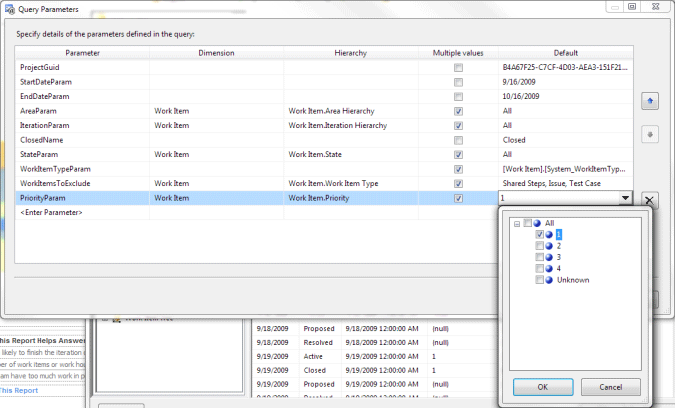Click the 9/16/2009 default value

[x=519, y=82]
